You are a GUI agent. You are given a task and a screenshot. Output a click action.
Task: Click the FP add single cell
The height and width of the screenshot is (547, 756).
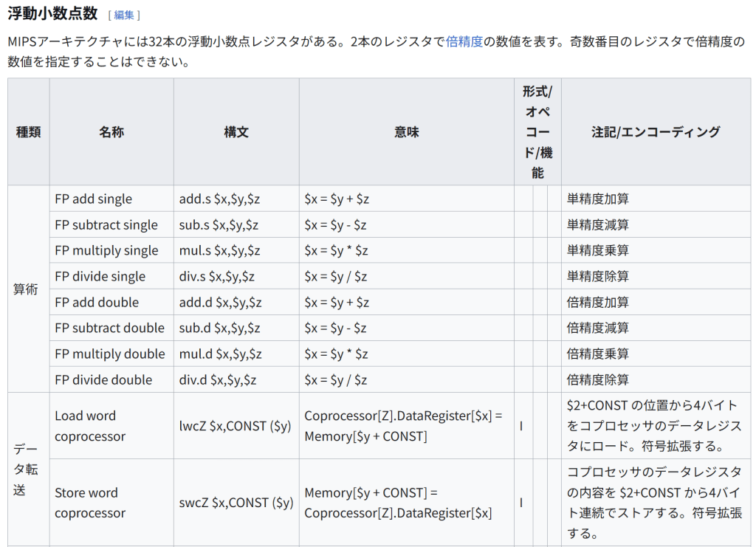(x=94, y=199)
